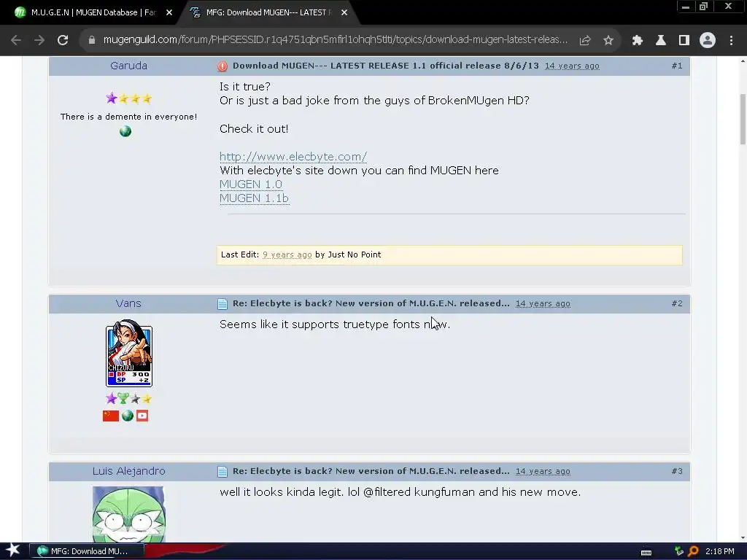The height and width of the screenshot is (560, 747).
Task: Open the #1 post permalink
Action: point(677,66)
